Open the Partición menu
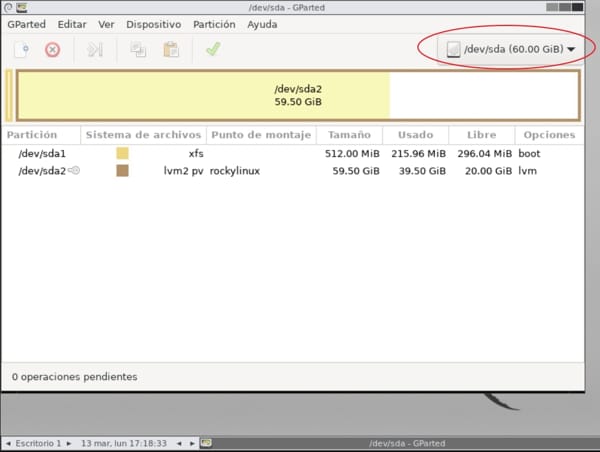 [x=214, y=24]
